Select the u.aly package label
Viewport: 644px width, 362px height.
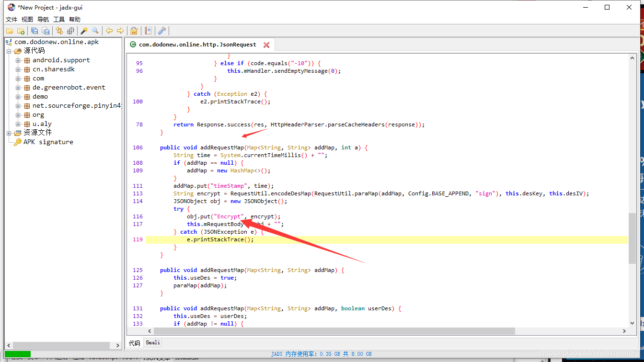pyautogui.click(x=42, y=124)
